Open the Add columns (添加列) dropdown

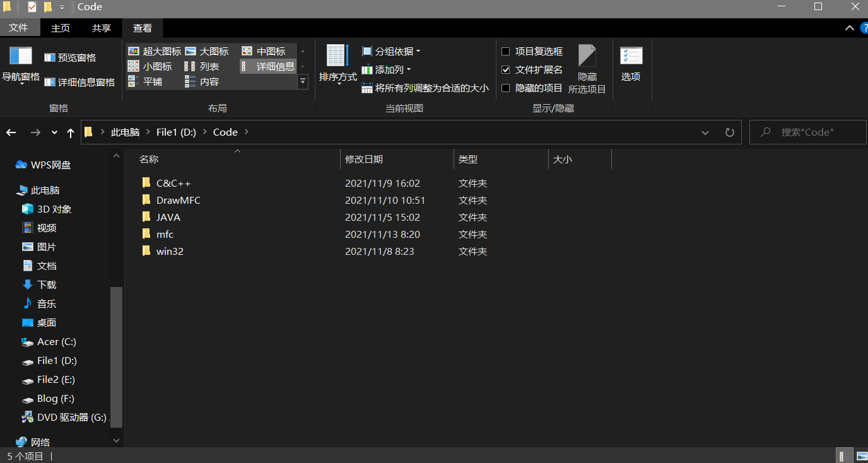[386, 69]
